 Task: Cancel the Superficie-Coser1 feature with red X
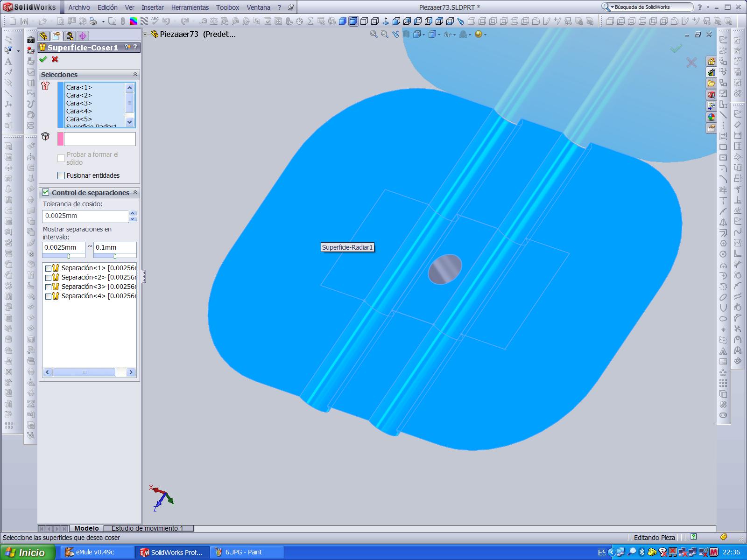point(55,59)
